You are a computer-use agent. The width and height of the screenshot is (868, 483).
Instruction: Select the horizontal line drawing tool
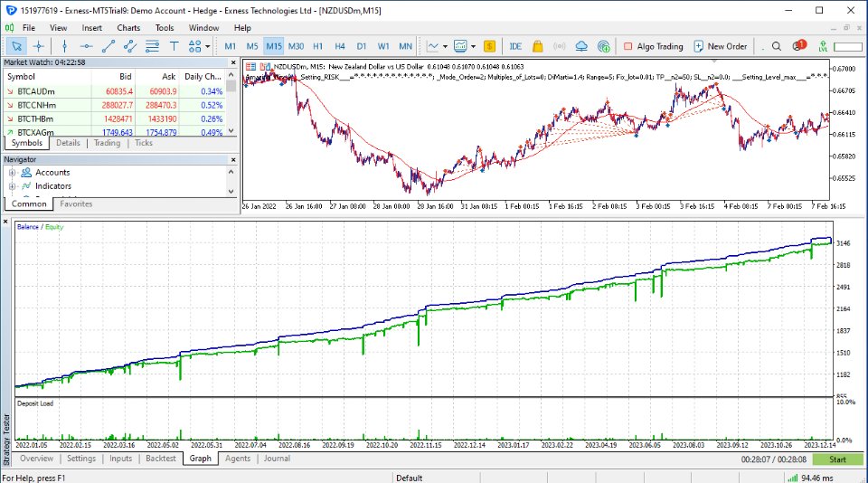[x=87, y=46]
